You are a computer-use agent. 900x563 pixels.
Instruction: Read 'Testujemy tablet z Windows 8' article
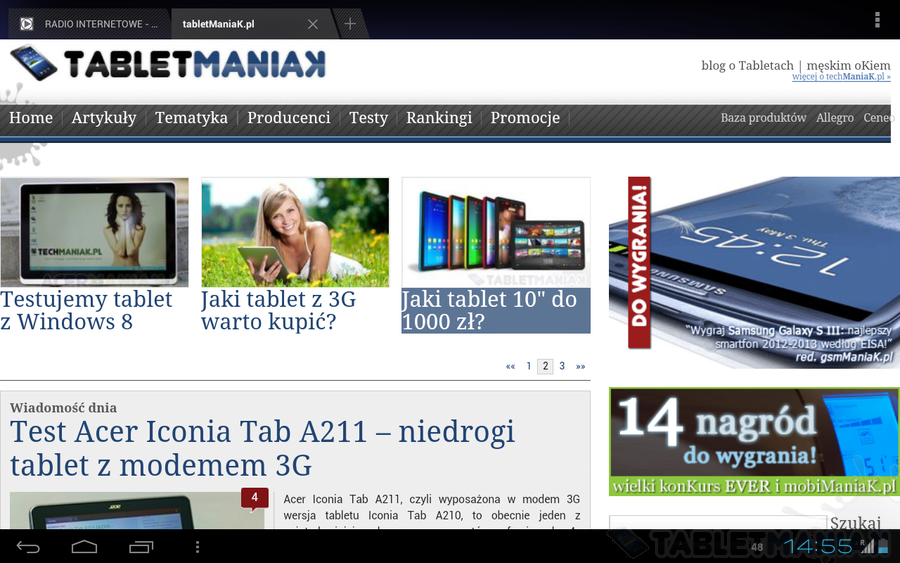[x=86, y=310]
